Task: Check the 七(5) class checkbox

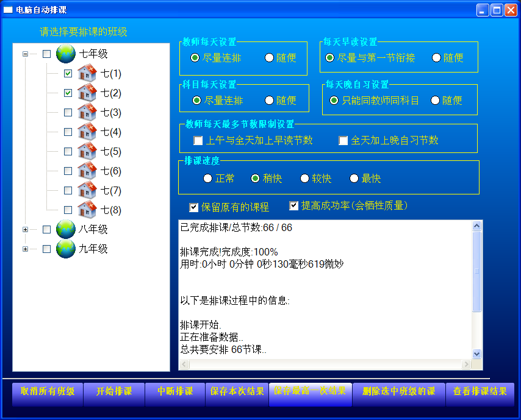Action: (x=68, y=152)
